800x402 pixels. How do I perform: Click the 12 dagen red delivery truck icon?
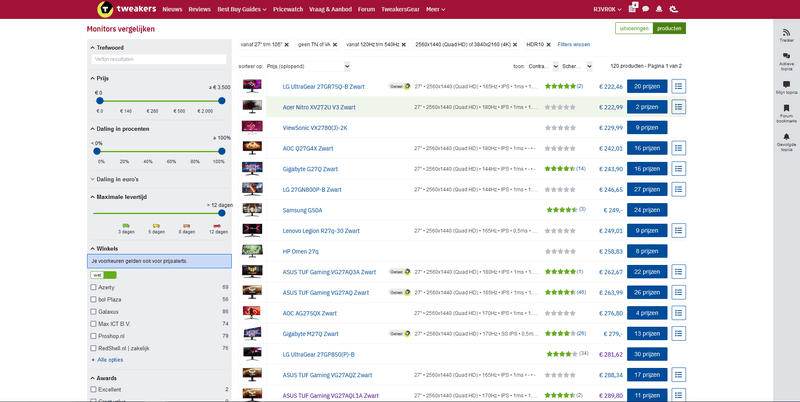pyautogui.click(x=217, y=225)
